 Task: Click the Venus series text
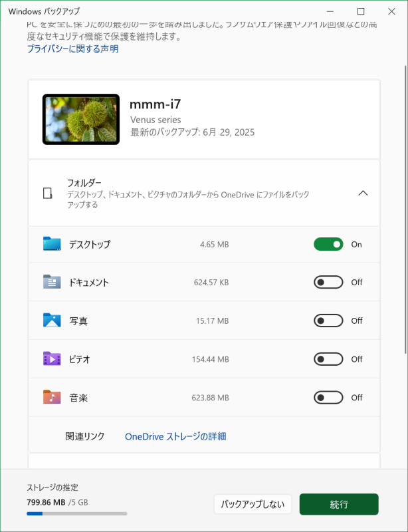point(155,120)
